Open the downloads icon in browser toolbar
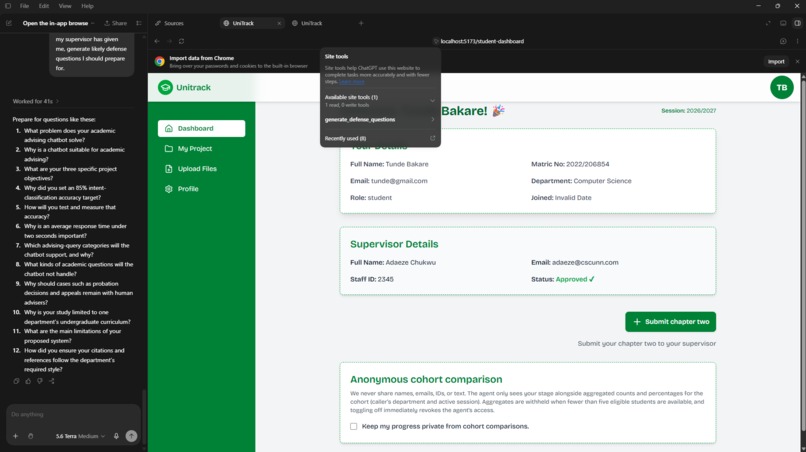The image size is (806, 452). pyautogui.click(x=783, y=41)
